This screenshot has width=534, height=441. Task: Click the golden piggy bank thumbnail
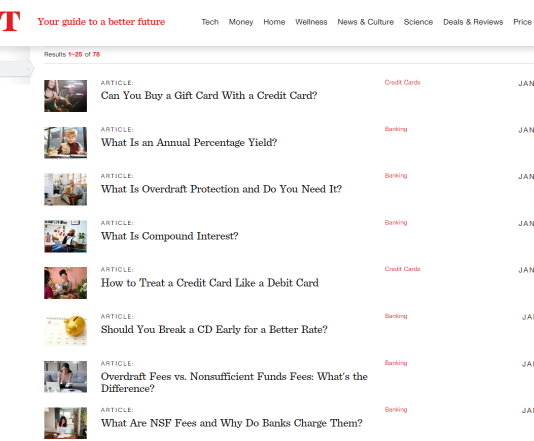(x=65, y=330)
